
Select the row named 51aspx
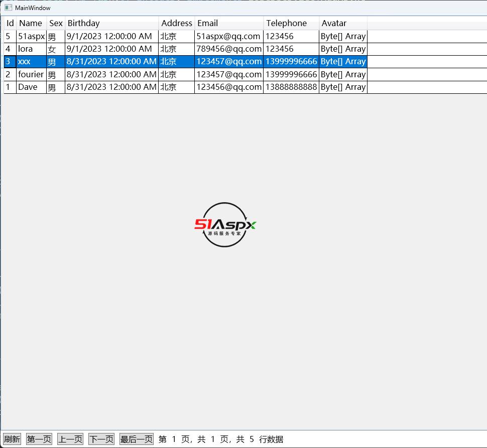[x=31, y=36]
